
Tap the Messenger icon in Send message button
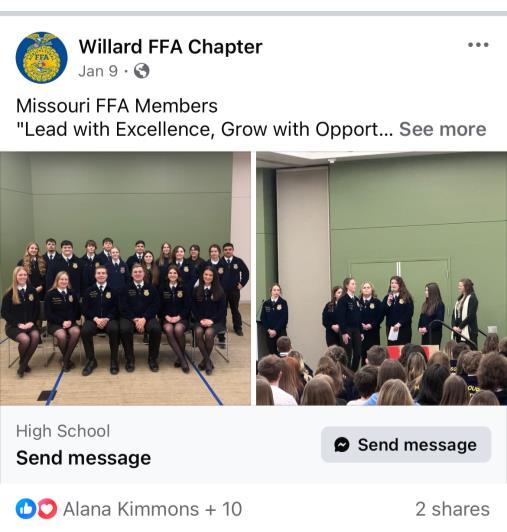point(342,444)
